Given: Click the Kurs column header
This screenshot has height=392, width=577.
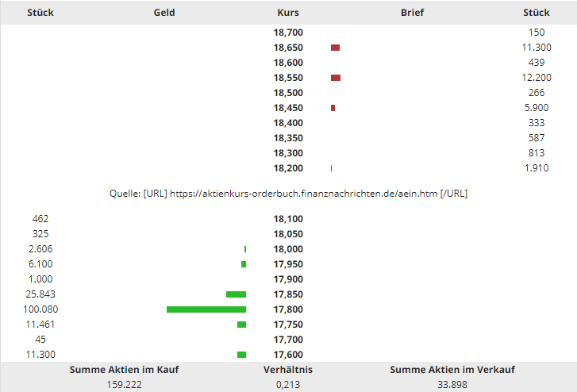Looking at the screenshot, I should tap(288, 13).
